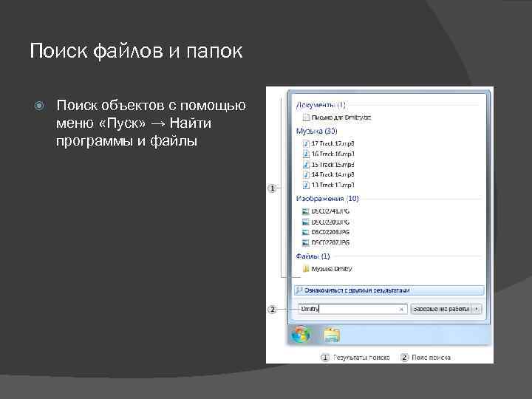This screenshot has height=399, width=532.
Task: Click the image icon of DSC02207.JPG
Action: pyautogui.click(x=305, y=242)
